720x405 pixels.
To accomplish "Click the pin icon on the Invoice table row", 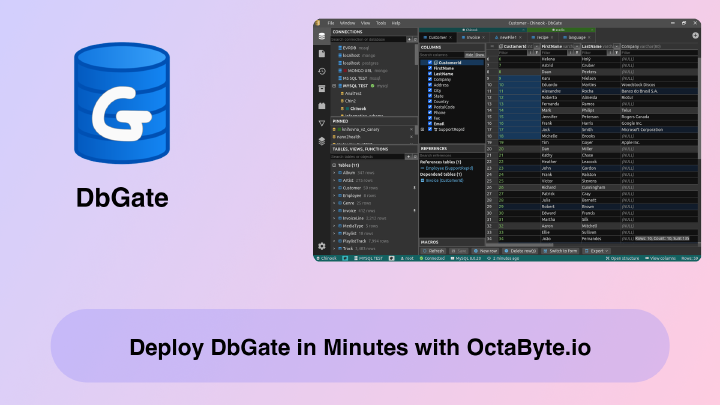I will [414, 211].
